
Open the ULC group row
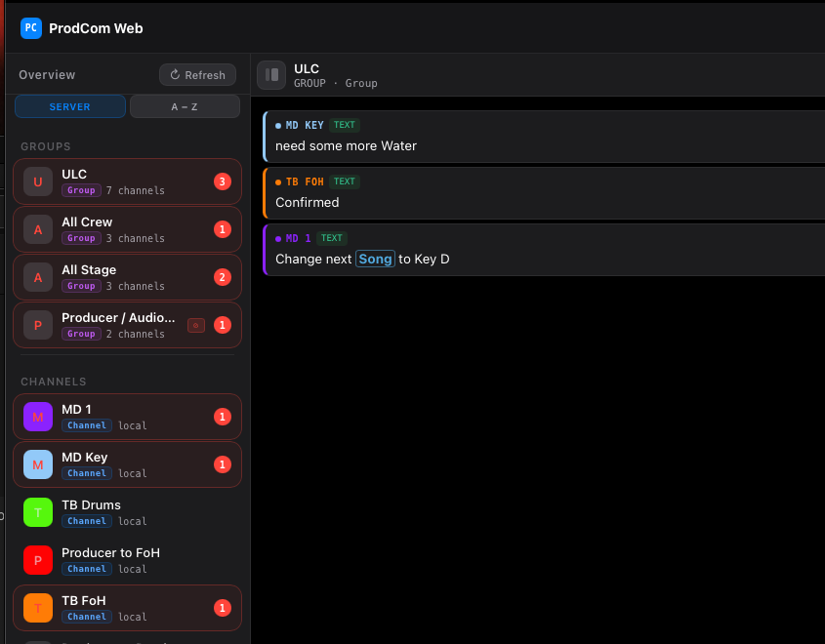click(x=127, y=181)
